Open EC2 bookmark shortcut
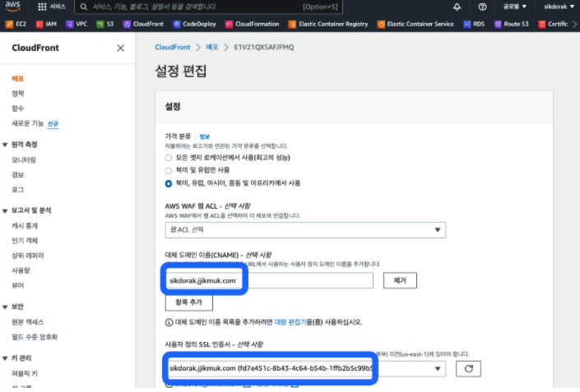Screen dimensions: 580x392 click(16, 24)
